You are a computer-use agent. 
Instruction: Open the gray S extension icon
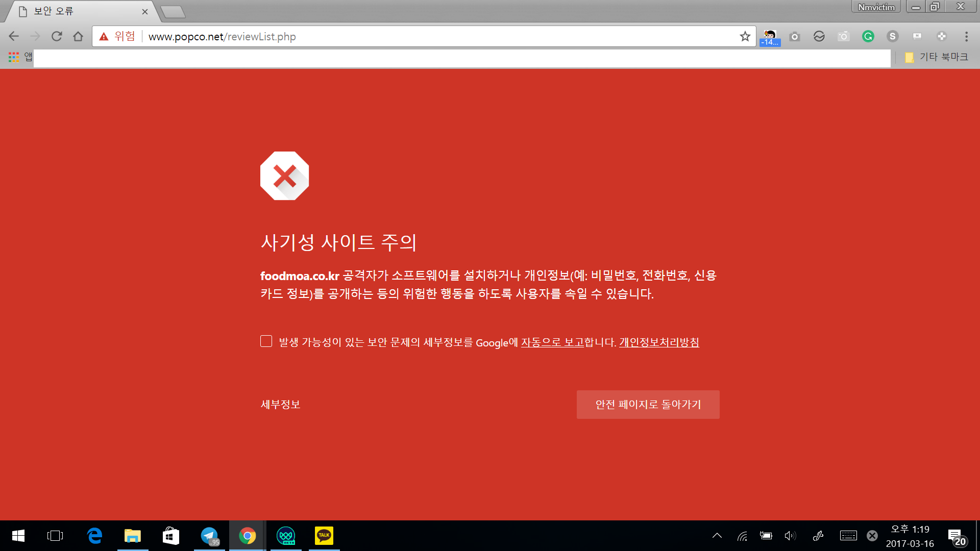click(892, 36)
